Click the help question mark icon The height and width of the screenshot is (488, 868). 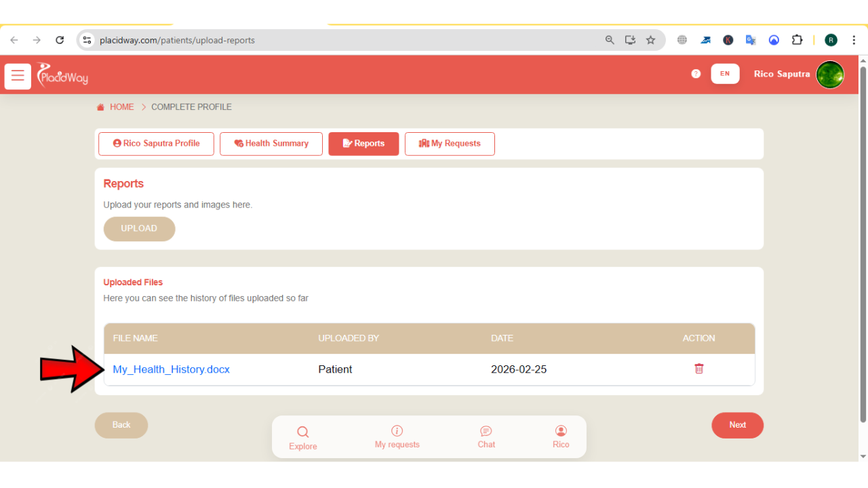pyautogui.click(x=696, y=74)
